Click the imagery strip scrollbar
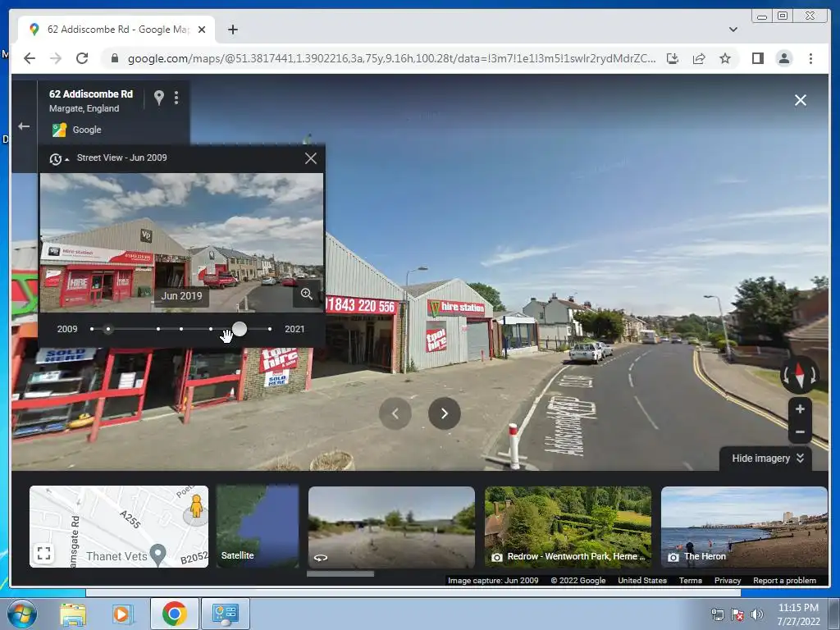This screenshot has width=840, height=630. [x=340, y=573]
